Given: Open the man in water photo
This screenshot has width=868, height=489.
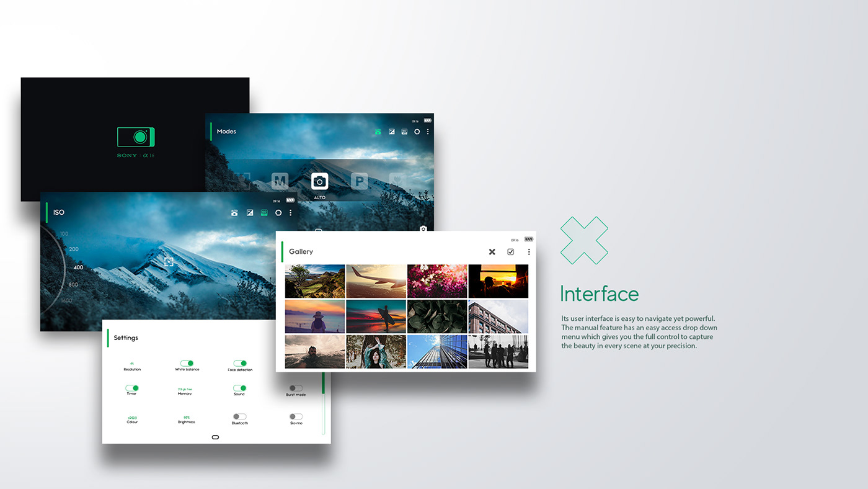Looking at the screenshot, I should pyautogui.click(x=315, y=352).
